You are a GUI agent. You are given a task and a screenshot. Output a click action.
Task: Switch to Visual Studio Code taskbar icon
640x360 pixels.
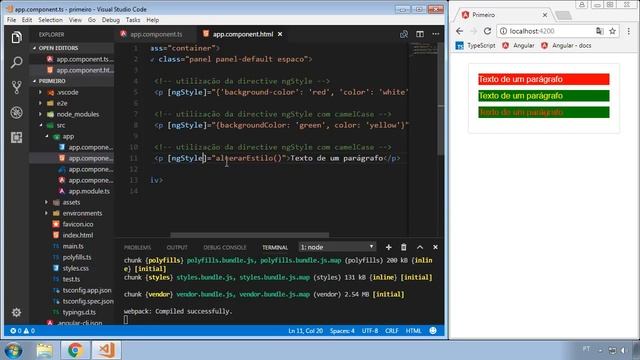tap(106, 351)
